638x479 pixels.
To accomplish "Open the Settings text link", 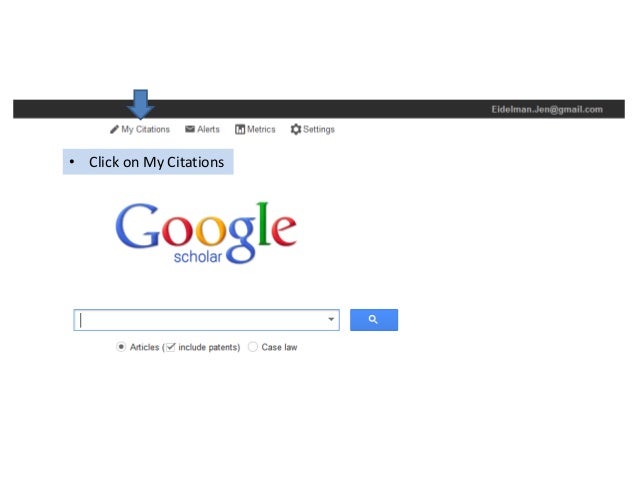I will pyautogui.click(x=319, y=129).
